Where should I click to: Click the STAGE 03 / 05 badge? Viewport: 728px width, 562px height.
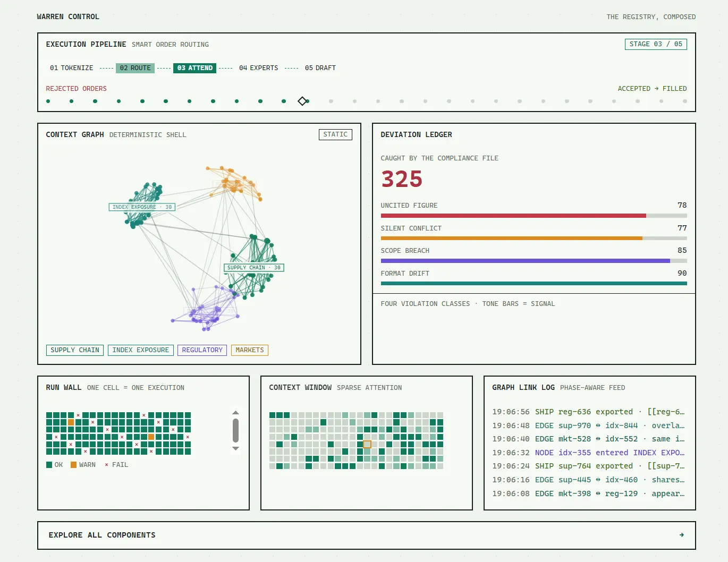click(x=656, y=44)
